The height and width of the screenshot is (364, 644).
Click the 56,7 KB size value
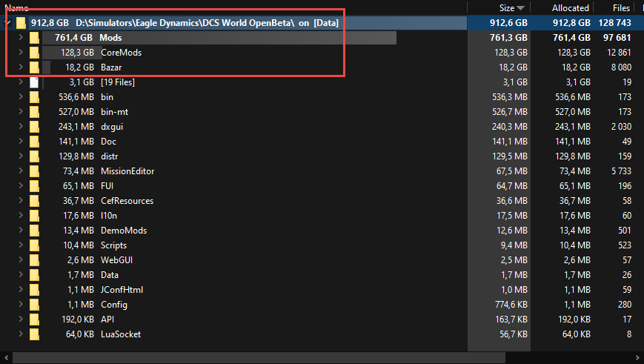[514, 334]
